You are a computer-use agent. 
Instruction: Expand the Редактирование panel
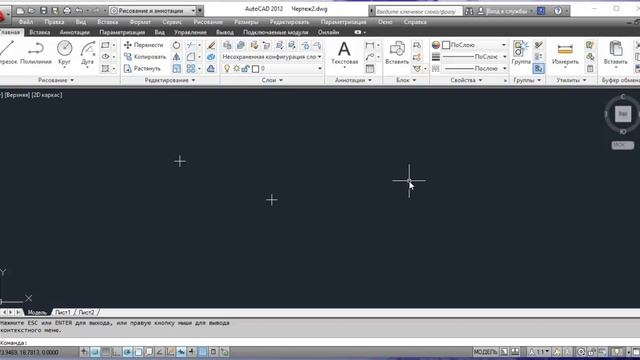pos(170,80)
